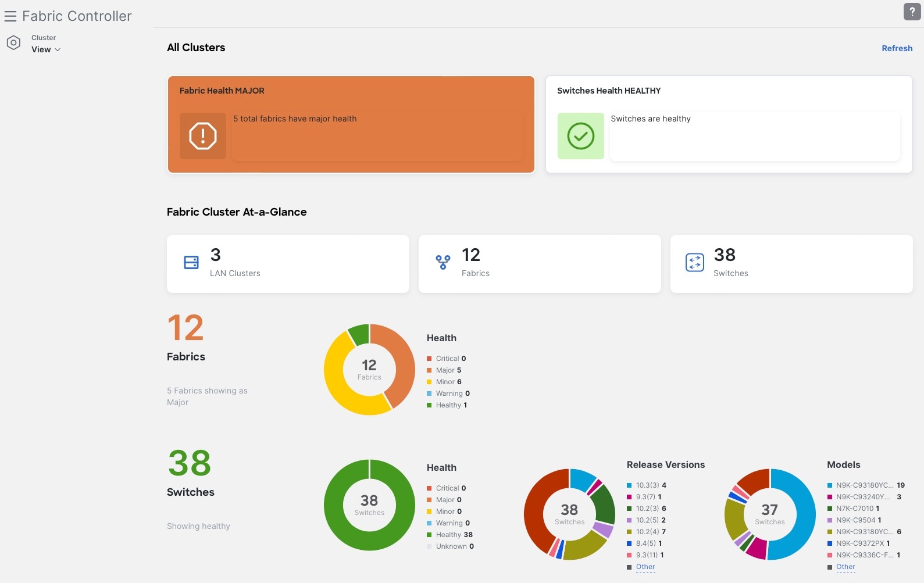The image size is (924, 583).
Task: Click the 10.2(4) release version swatch
Action: 629,532
